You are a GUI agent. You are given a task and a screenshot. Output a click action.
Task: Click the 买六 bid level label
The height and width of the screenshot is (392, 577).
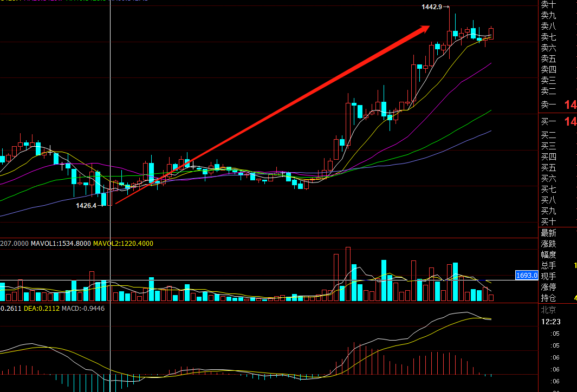click(549, 179)
